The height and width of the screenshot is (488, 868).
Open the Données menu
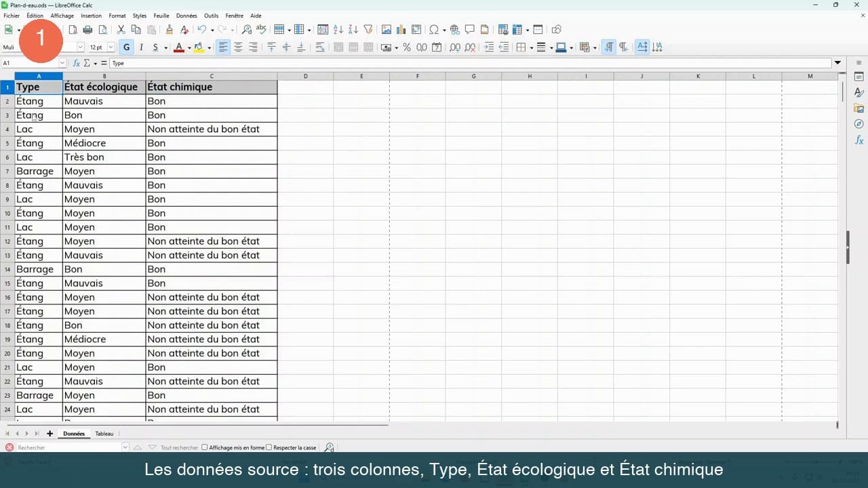(x=186, y=16)
